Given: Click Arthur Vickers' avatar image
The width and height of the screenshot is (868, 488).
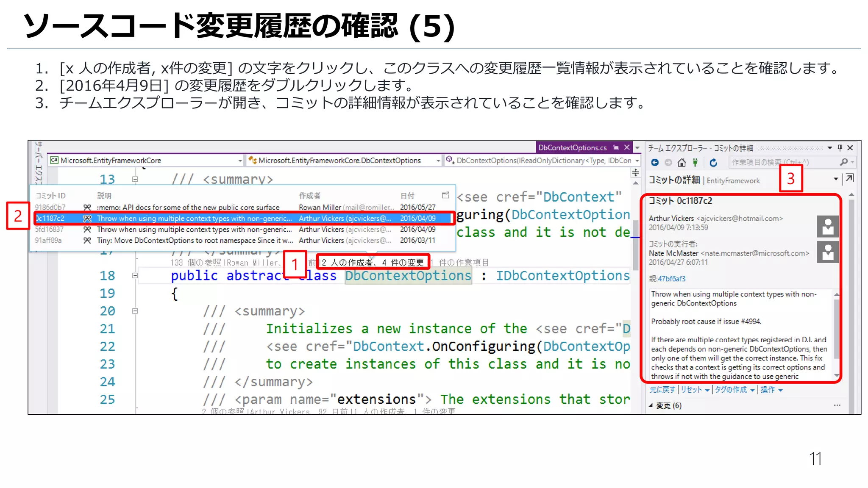Looking at the screenshot, I should 828,226.
